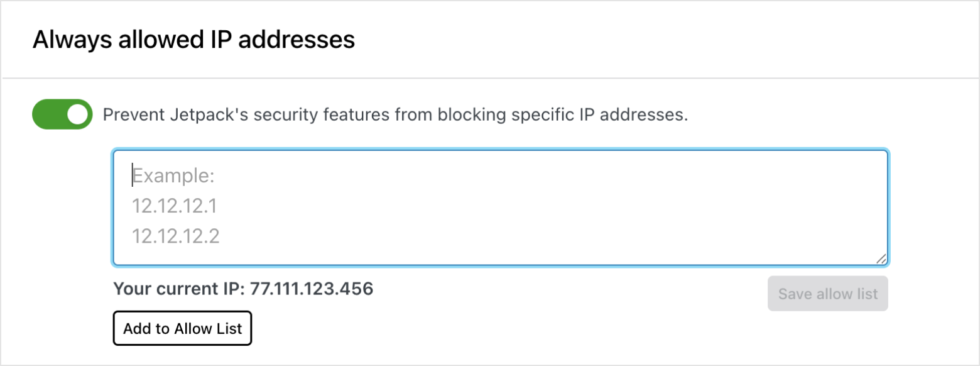Click the "Example:" placeholder line
The image size is (980, 366).
(174, 176)
